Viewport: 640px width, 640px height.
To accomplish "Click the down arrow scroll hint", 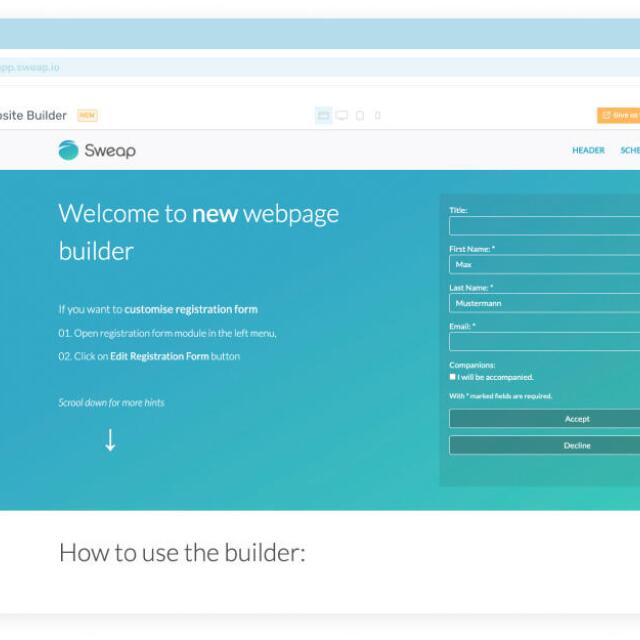I will click(110, 440).
